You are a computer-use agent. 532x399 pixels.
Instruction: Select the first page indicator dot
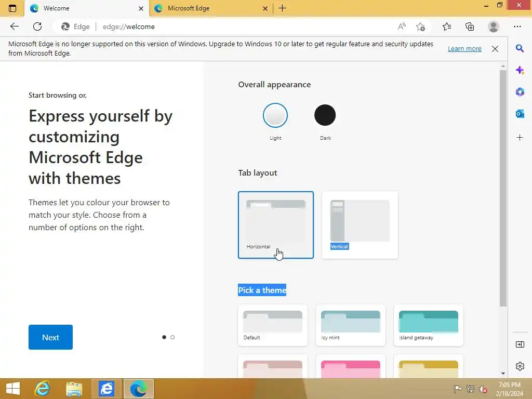coord(164,337)
